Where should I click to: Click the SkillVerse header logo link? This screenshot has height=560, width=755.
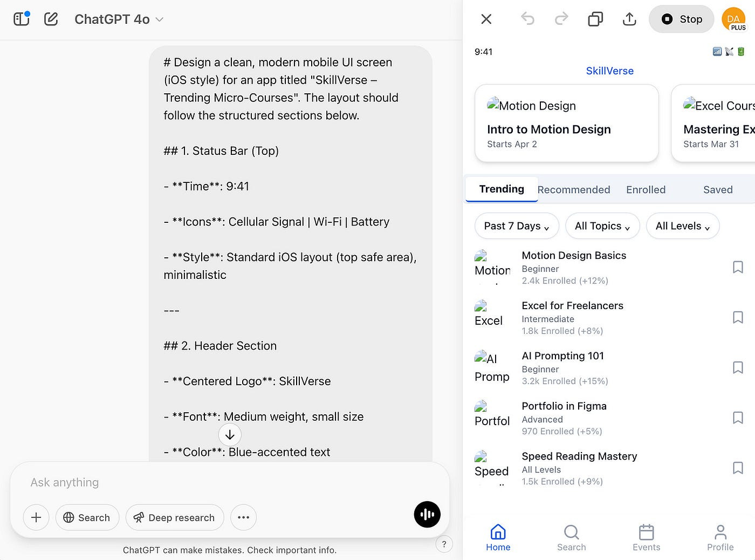coord(609,71)
